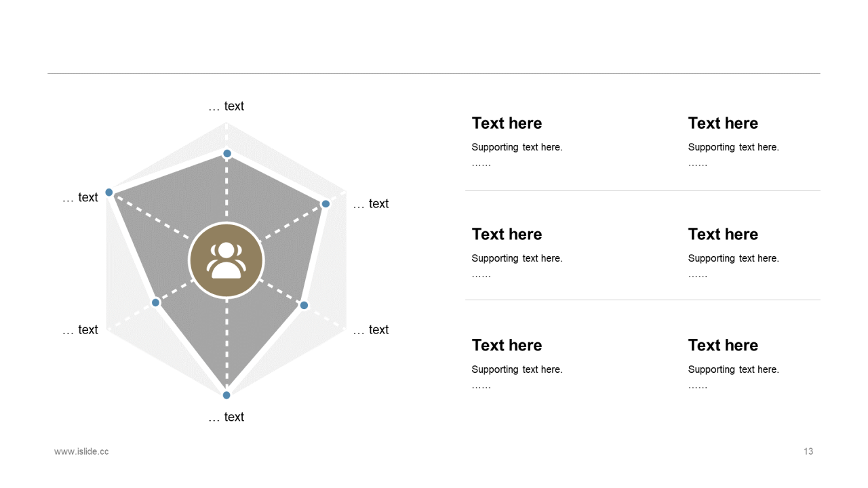
Task: Select the "… text" label below the radar chart
Action: (x=226, y=417)
